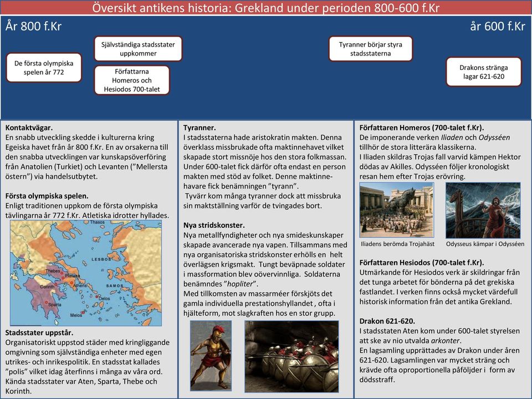Screen dimensions: 532x399
Task: Click the 'Författaren Hesiodos (700-talet f.Kr).' heading
Action: tap(422, 263)
